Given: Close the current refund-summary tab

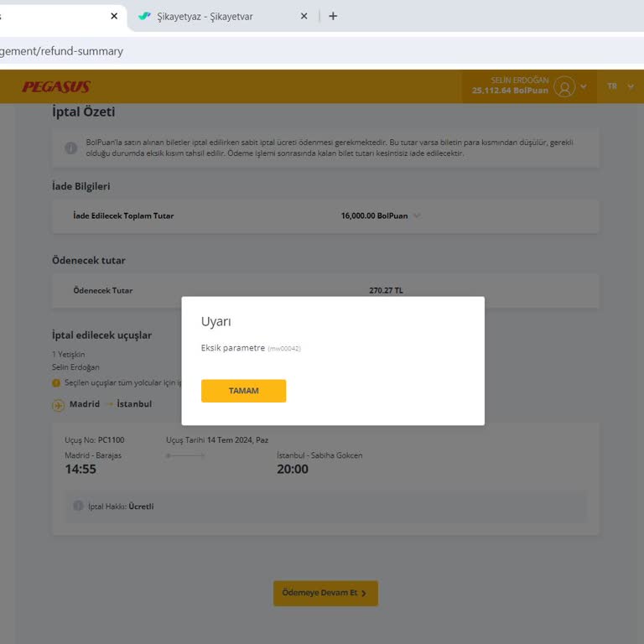Looking at the screenshot, I should click(114, 16).
